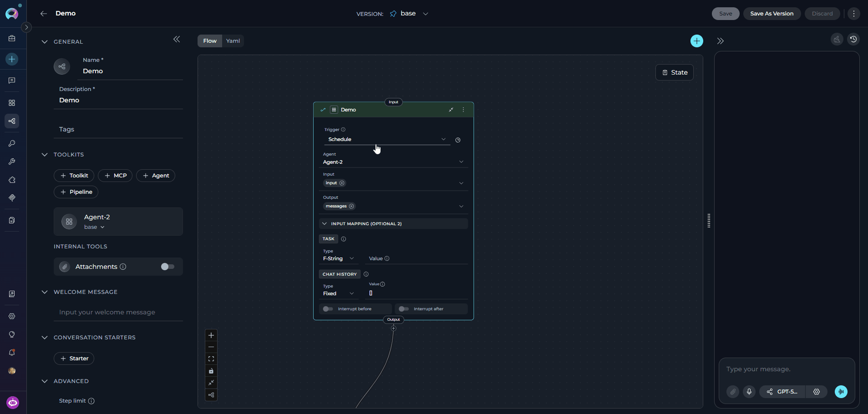Image resolution: width=868 pixels, height=414 pixels.
Task: Click the collapse nodes canvas control
Action: click(x=211, y=383)
